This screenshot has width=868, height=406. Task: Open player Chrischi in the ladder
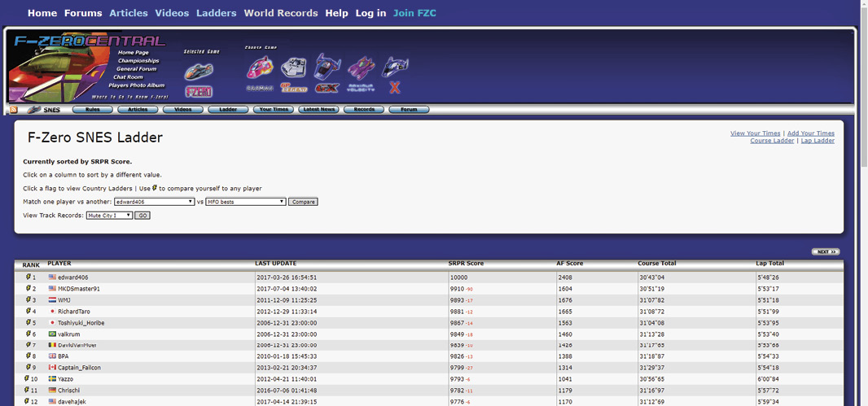pos(69,390)
